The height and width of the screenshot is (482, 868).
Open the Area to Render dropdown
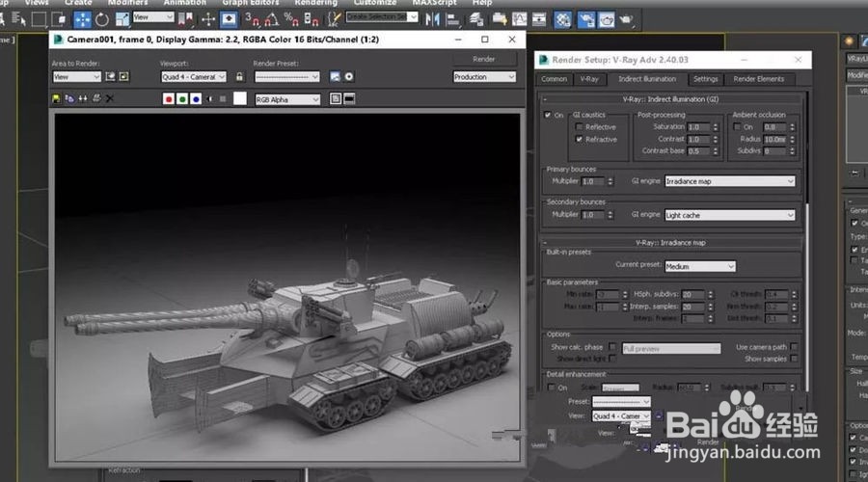[76, 77]
